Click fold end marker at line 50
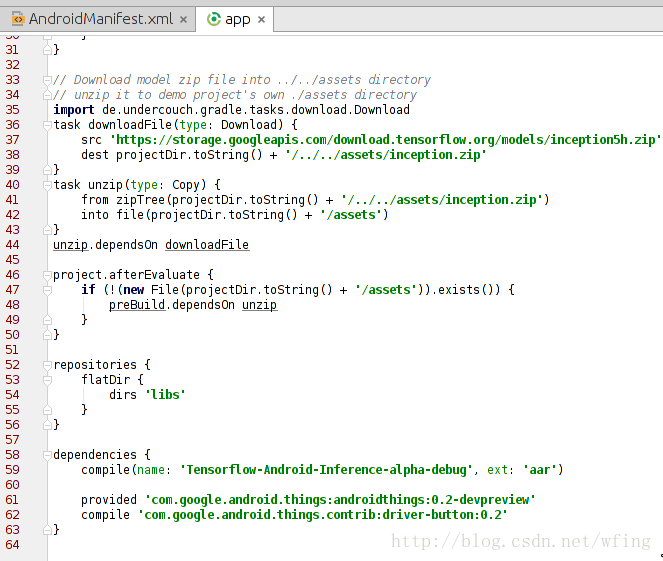Image resolution: width=663 pixels, height=561 pixels. (x=47, y=335)
